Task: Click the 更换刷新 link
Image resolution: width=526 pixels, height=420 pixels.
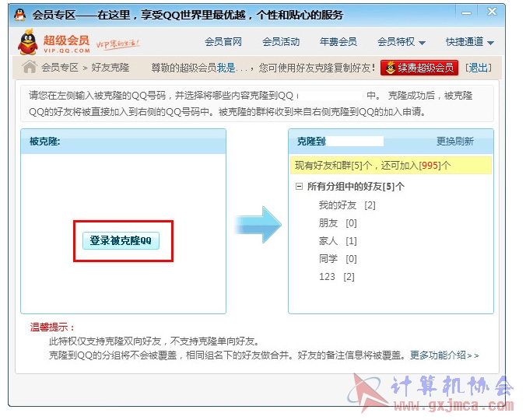Action: pyautogui.click(x=455, y=142)
